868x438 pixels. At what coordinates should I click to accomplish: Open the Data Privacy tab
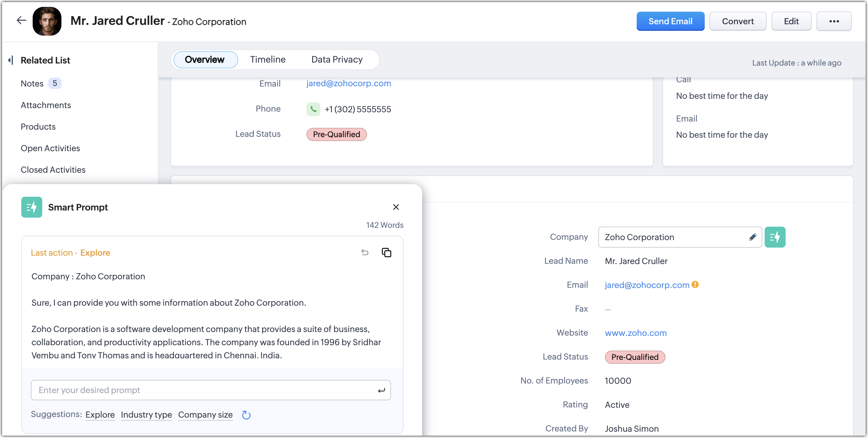pos(336,60)
